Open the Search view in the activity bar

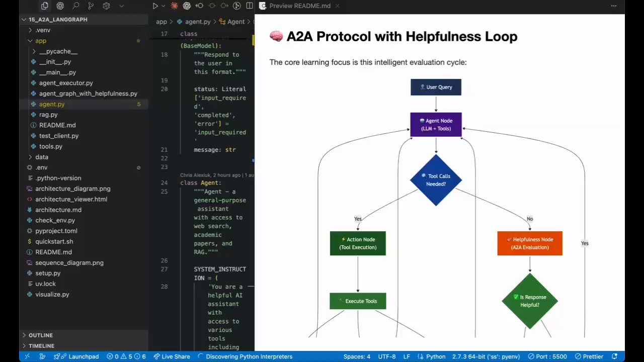76,6
